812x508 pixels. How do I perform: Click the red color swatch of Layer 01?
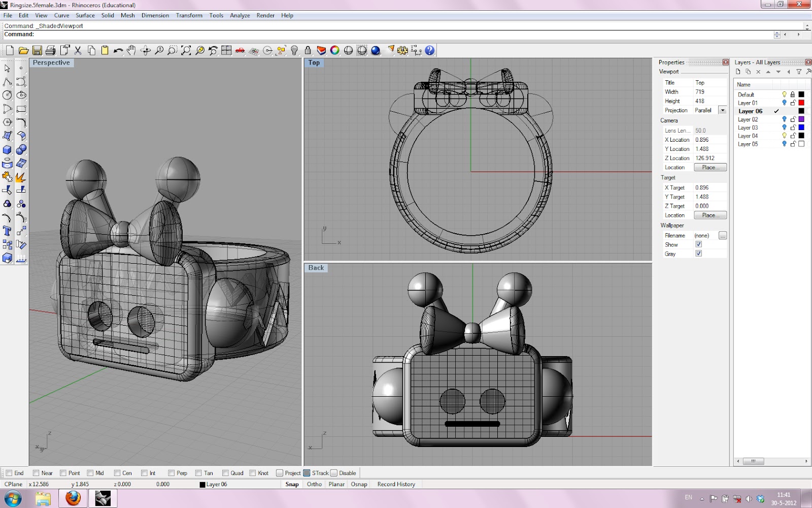801,103
